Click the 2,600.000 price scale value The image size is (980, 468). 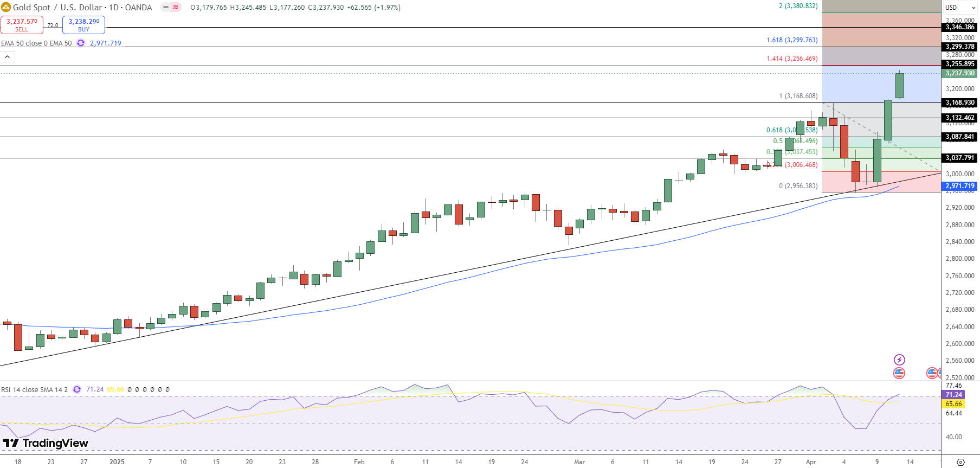tap(960, 344)
